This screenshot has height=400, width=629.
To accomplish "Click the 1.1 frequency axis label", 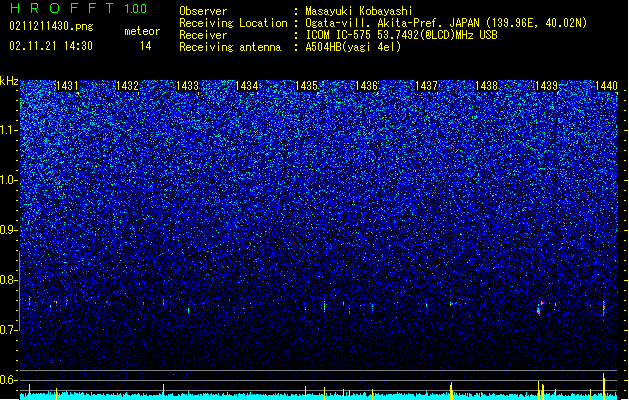I will tap(9, 130).
